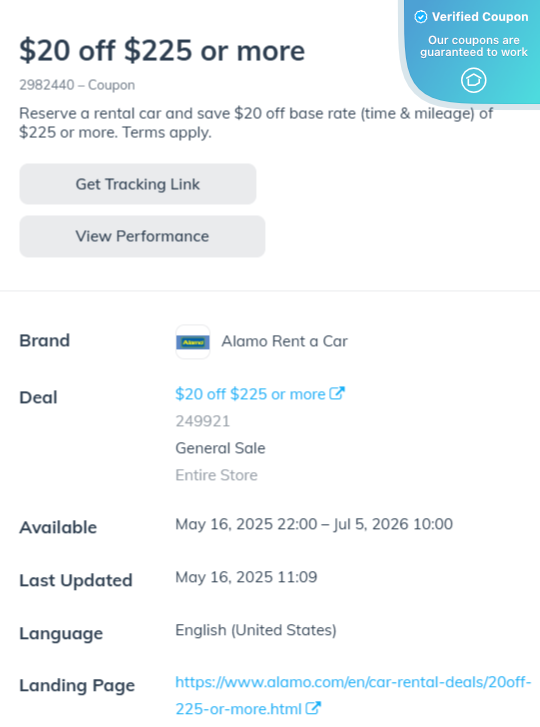Click the English (United States) language value
The height and width of the screenshot is (727, 540).
click(x=256, y=631)
